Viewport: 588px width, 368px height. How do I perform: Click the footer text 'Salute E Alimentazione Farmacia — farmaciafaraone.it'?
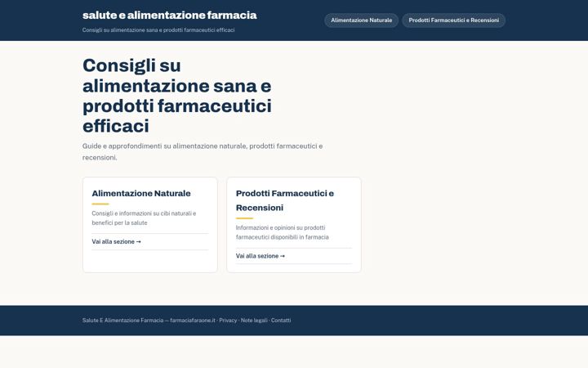(149, 321)
